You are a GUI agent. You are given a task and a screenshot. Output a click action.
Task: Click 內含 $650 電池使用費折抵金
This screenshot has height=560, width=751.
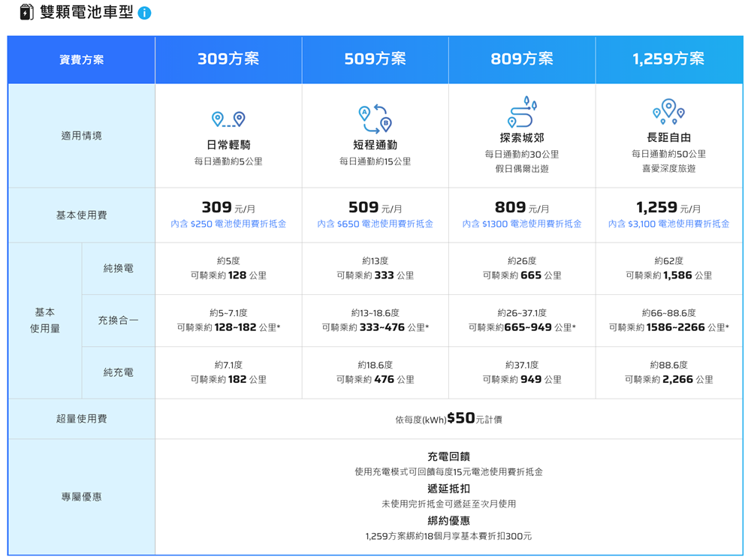[x=375, y=224]
